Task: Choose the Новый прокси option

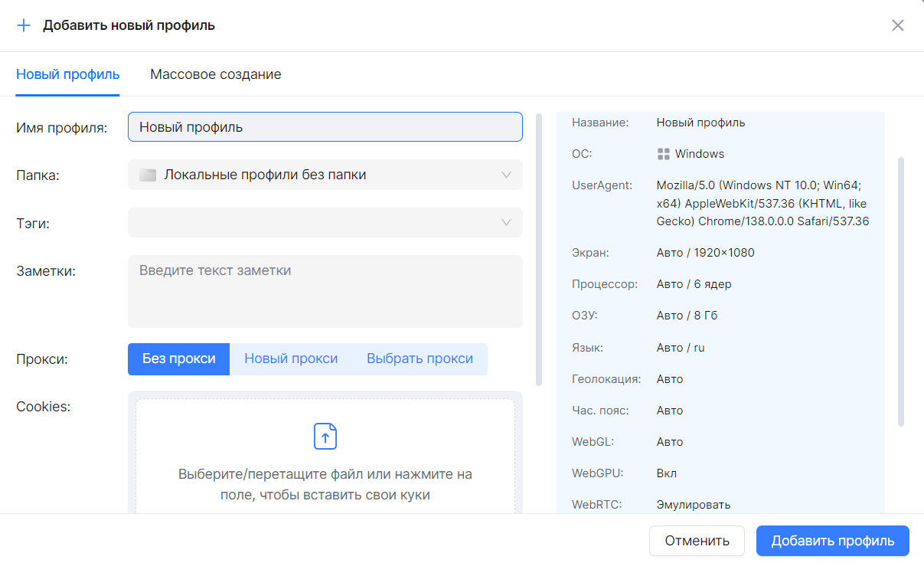Action: tap(291, 358)
